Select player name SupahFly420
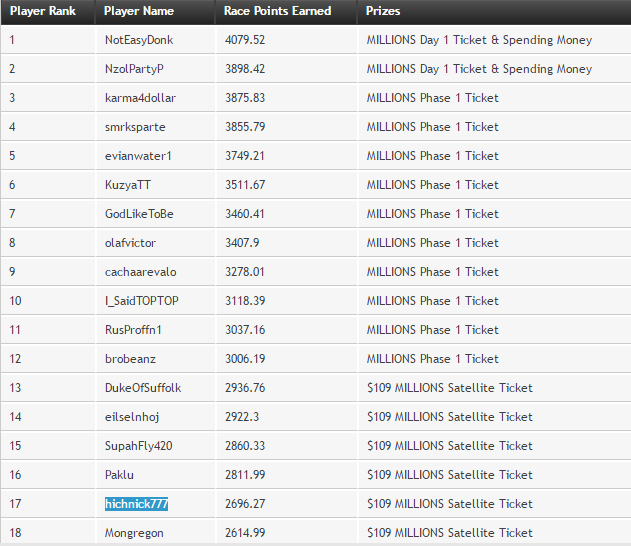The image size is (631, 546). point(138,446)
